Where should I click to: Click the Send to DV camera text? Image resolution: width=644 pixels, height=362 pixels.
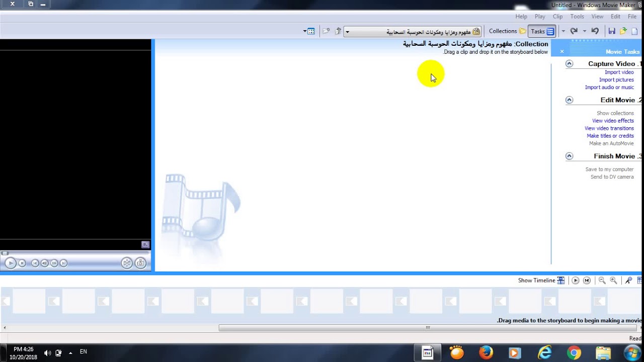[x=612, y=177]
